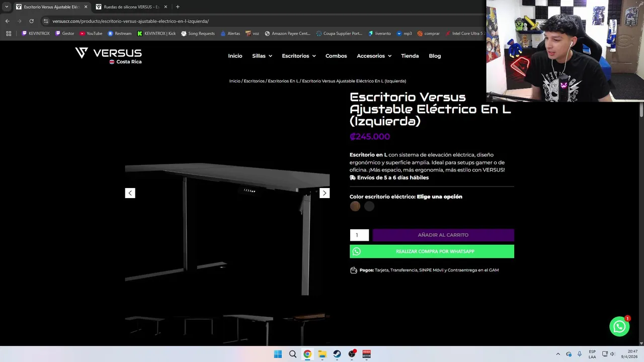Viewport: 644px width, 362px height.
Task: Open the Coupa Supplier Portal bookmark
Action: (340, 34)
